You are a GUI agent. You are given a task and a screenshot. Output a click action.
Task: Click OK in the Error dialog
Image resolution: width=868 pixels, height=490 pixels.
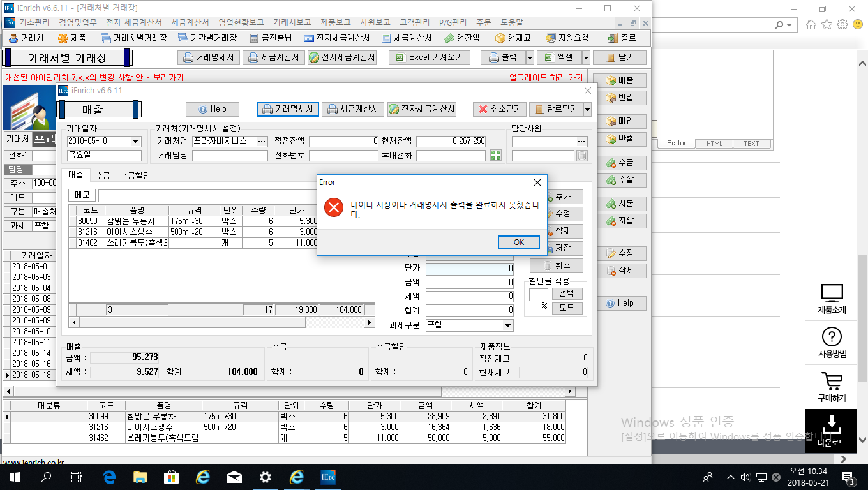[518, 242]
